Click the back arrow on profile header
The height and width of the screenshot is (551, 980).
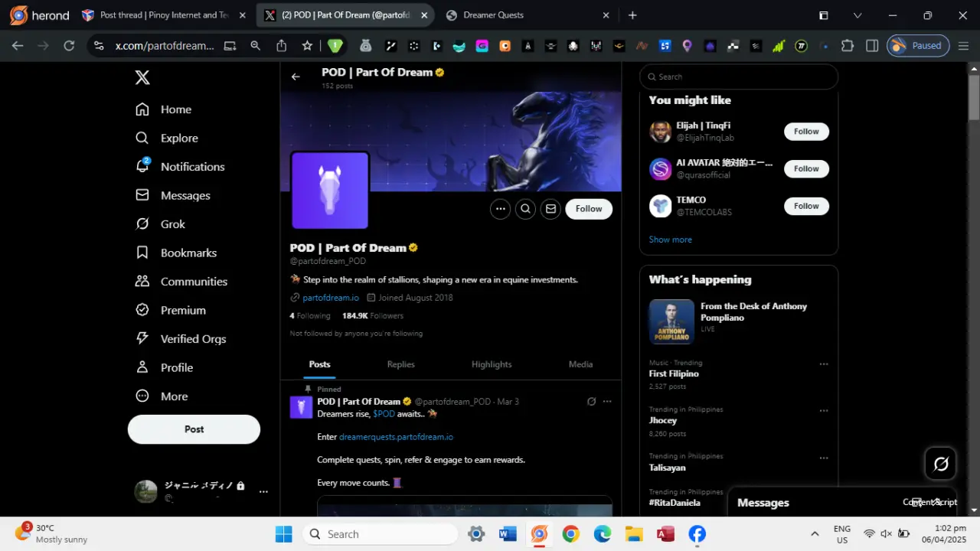point(296,77)
